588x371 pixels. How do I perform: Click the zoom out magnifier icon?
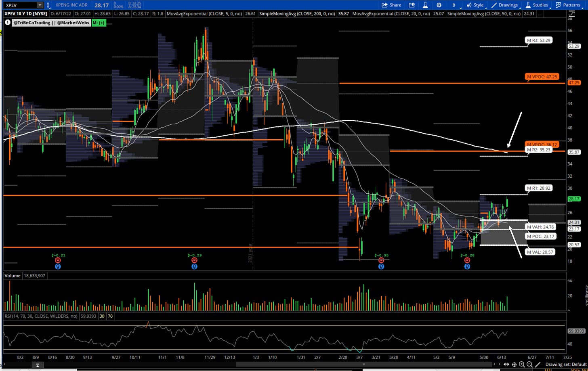tap(529, 365)
